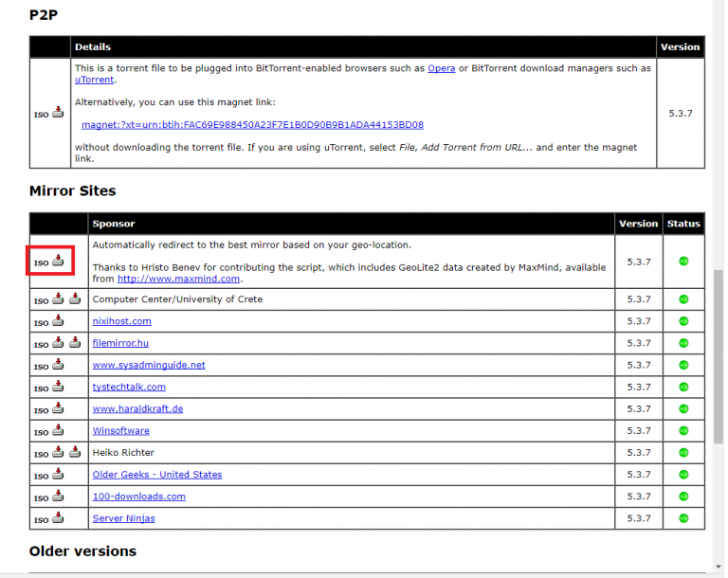Click the nixihost.com ISO download icon

pos(58,321)
